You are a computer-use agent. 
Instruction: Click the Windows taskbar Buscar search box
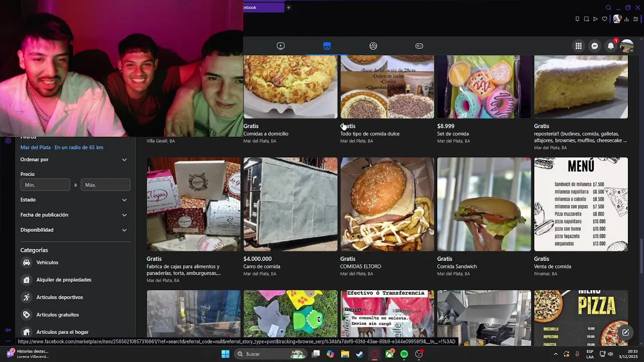271,354
